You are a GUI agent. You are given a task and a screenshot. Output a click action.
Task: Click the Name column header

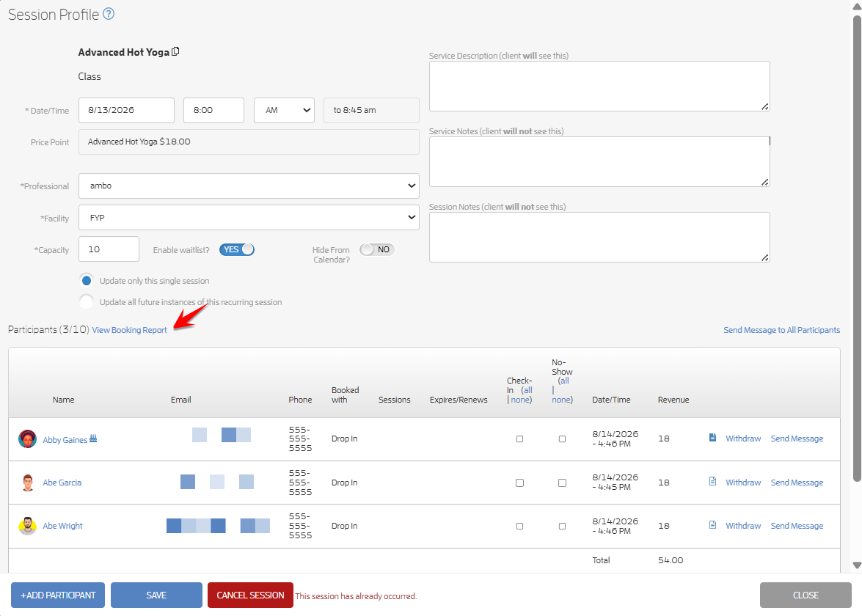tap(63, 400)
